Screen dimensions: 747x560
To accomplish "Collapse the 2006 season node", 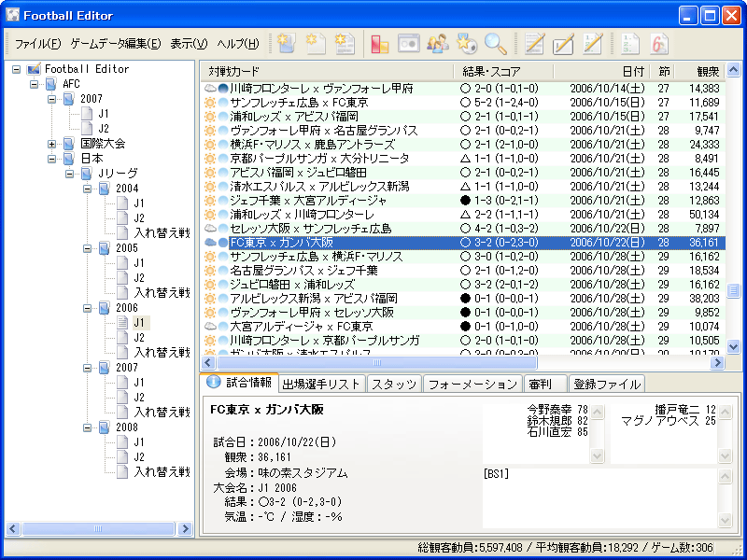I will [88, 308].
